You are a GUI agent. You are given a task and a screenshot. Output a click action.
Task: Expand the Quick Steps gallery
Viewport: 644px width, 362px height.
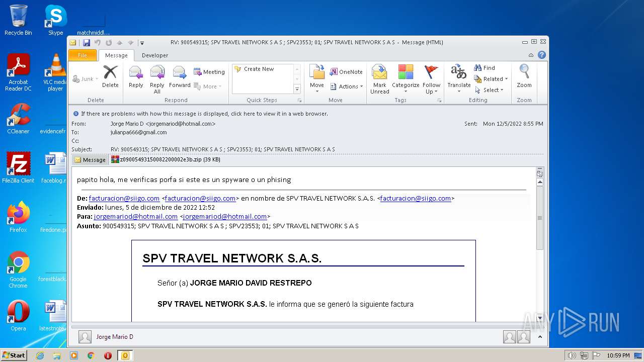(297, 89)
